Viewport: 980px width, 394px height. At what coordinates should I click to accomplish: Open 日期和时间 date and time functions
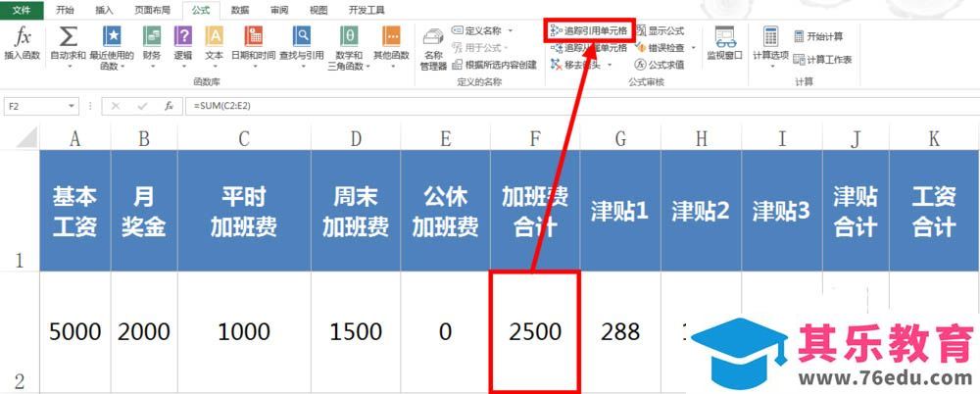(253, 47)
